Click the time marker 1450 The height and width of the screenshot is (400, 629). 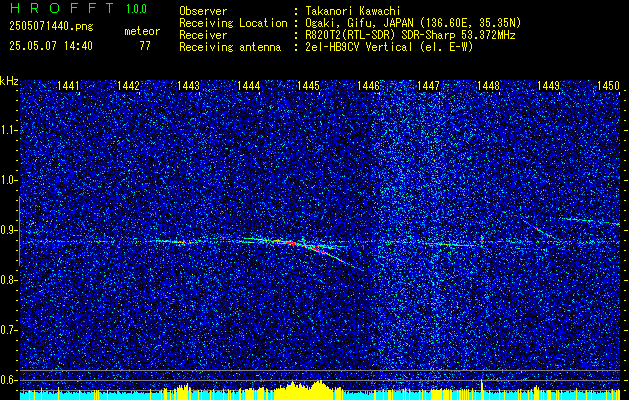coord(609,86)
